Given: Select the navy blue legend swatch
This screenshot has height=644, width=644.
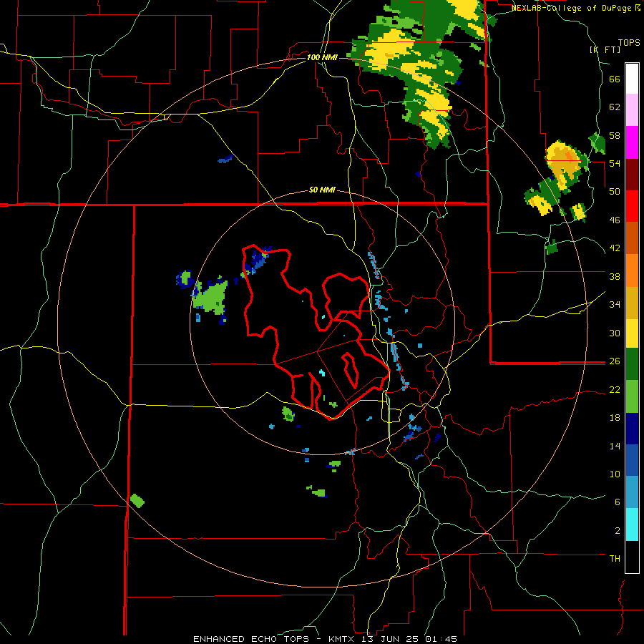Looking at the screenshot, I should [x=632, y=429].
